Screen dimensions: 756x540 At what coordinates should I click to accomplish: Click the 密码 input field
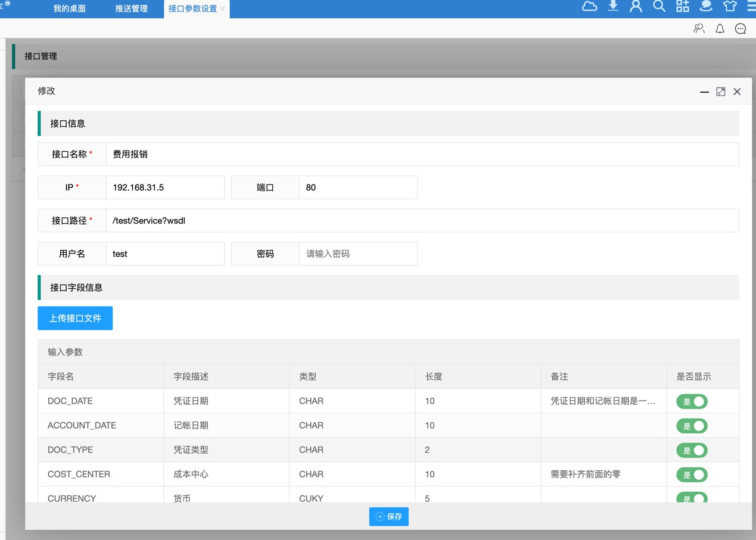(358, 254)
